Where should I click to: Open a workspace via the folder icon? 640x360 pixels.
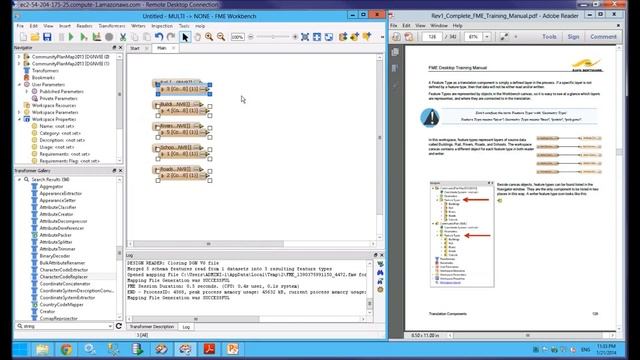coord(35,37)
